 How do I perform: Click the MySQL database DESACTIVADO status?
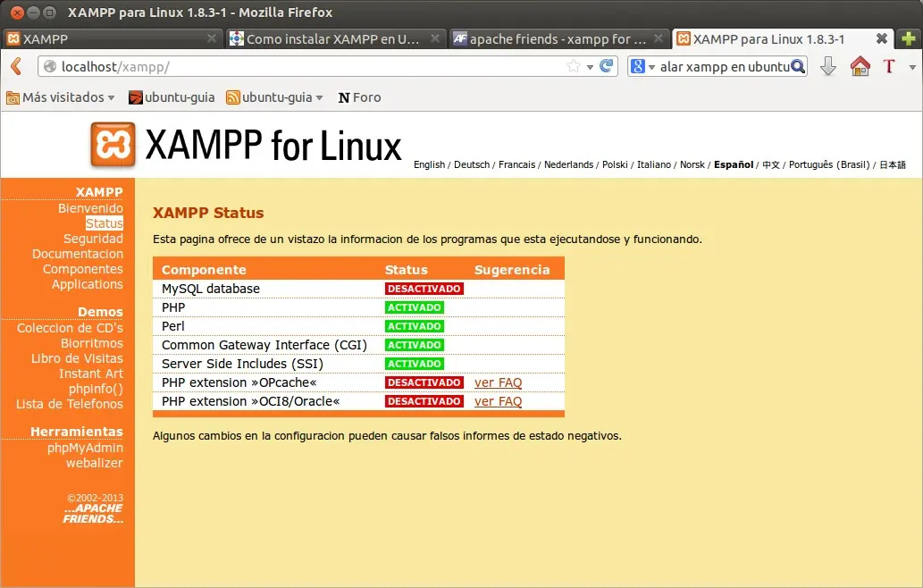click(x=424, y=289)
